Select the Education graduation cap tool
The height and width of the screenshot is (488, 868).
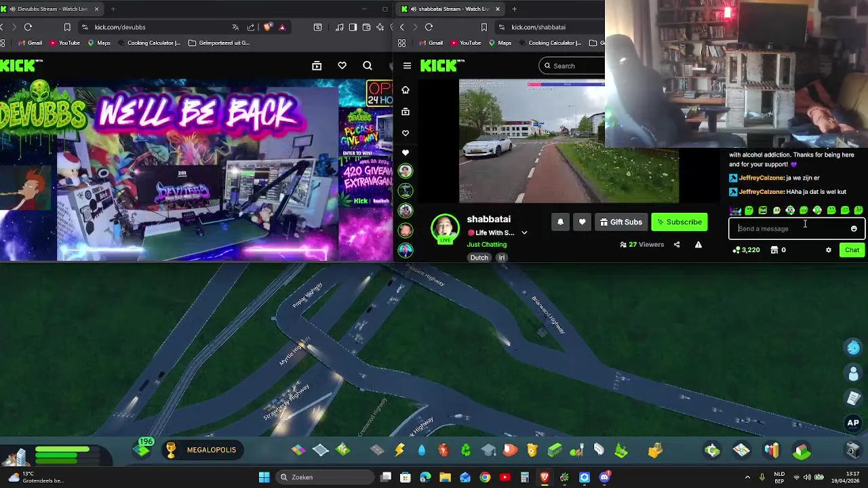coord(488,449)
